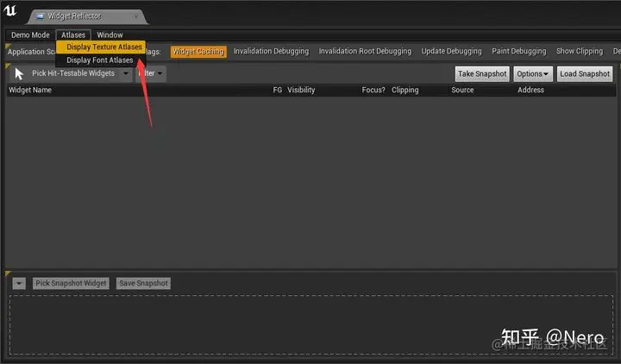Click the Focus? column header
Viewport: 621px width, 364px height.
(373, 90)
